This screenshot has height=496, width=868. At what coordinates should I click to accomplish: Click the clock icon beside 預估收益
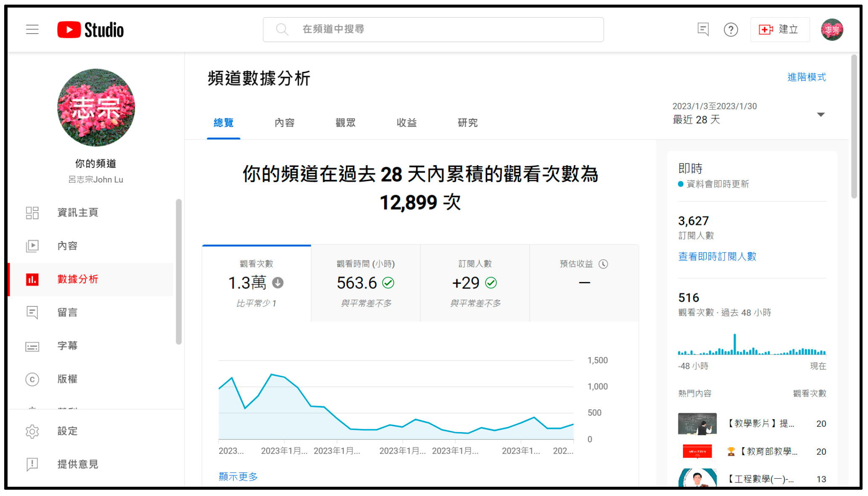point(603,264)
